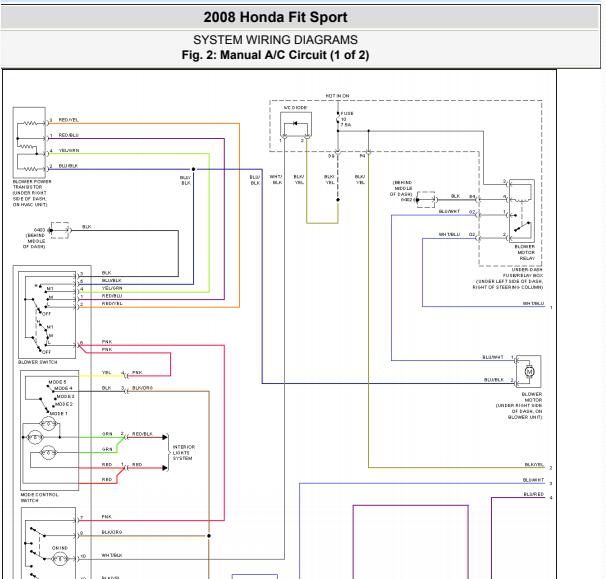
Task: Click the RED/BLU label at the blower power transistor
Action: click(x=68, y=135)
